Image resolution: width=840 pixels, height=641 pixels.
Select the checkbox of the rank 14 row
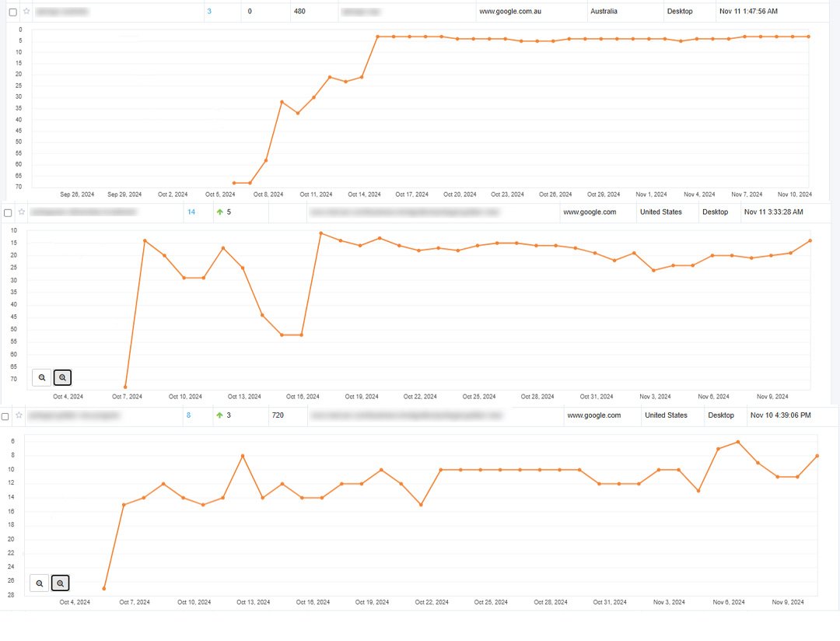coord(8,213)
